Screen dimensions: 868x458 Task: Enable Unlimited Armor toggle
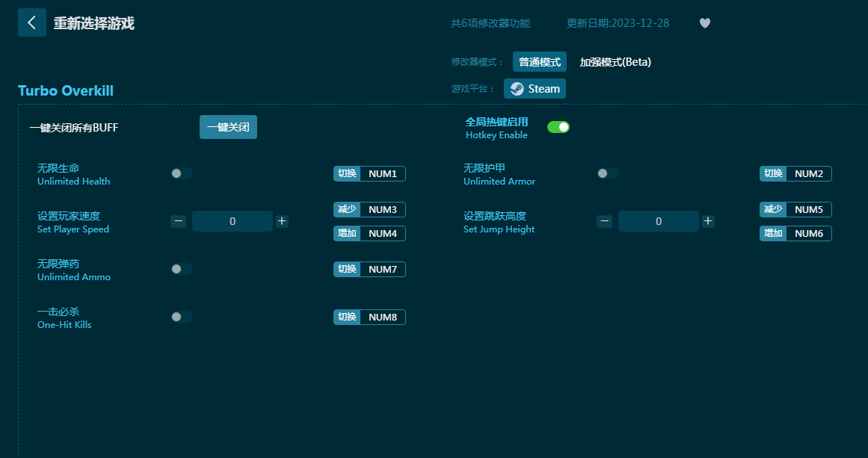pyautogui.click(x=607, y=173)
